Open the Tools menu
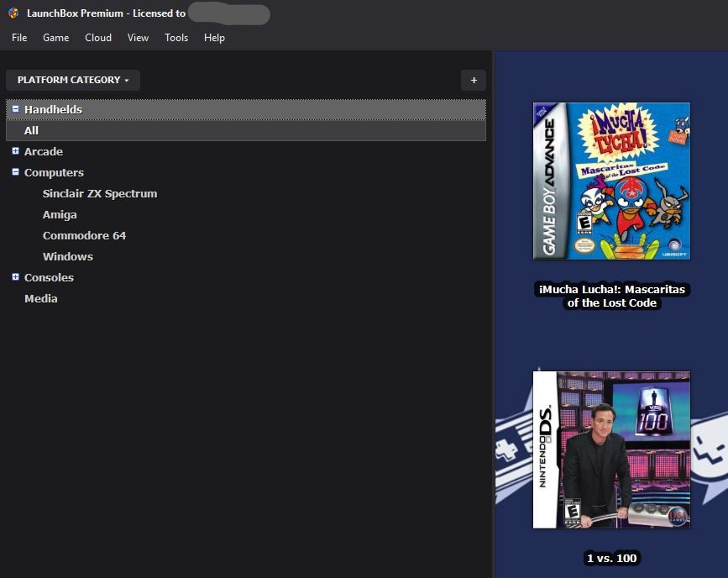Screen dimensions: 728x578 click(176, 38)
